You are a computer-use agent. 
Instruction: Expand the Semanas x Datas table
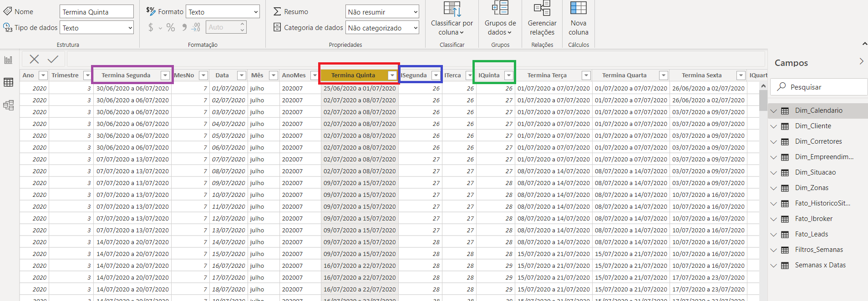click(773, 265)
